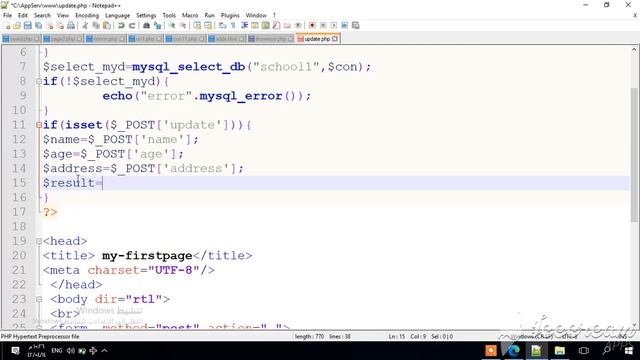Click the Print toolbar icon
The height and width of the screenshot is (360, 640).
[71, 25]
